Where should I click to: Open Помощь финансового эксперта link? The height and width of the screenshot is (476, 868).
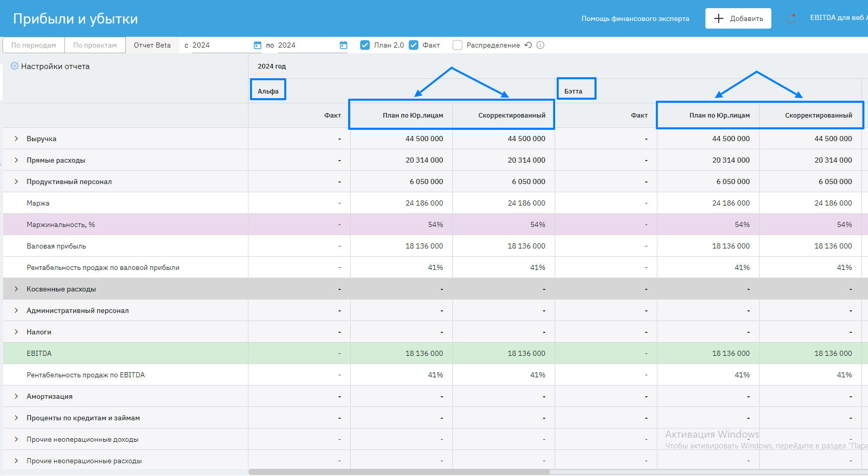point(635,18)
